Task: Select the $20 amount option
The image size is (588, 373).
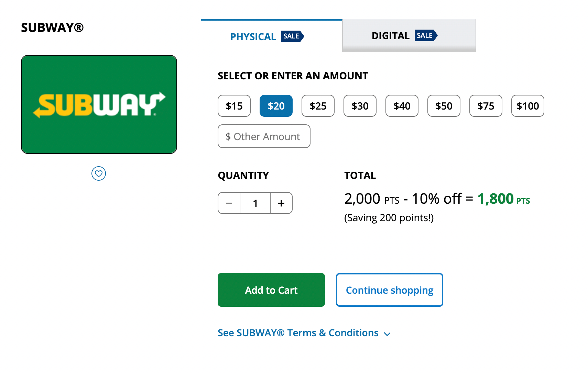Action: coord(276,106)
